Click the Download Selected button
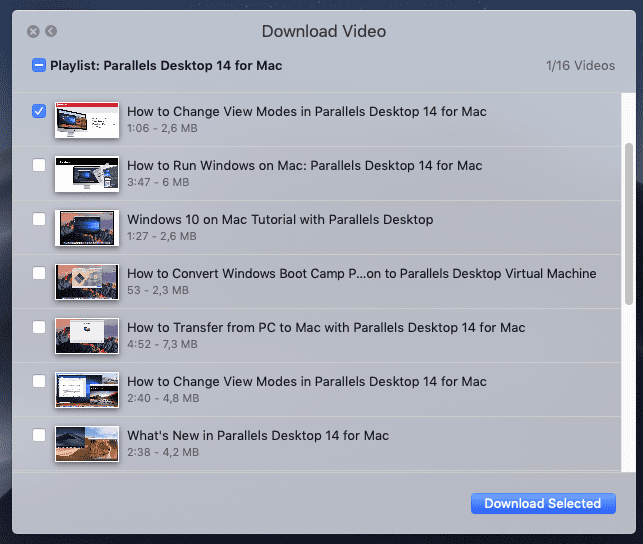 pyautogui.click(x=543, y=503)
